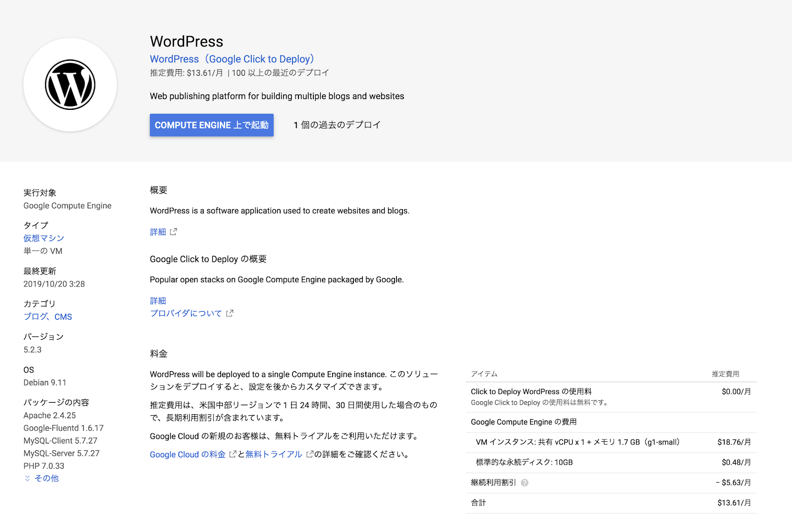792x532 pixels.
Task: Select the last-updated date 2019/10/20 3:28
Action: (x=54, y=284)
